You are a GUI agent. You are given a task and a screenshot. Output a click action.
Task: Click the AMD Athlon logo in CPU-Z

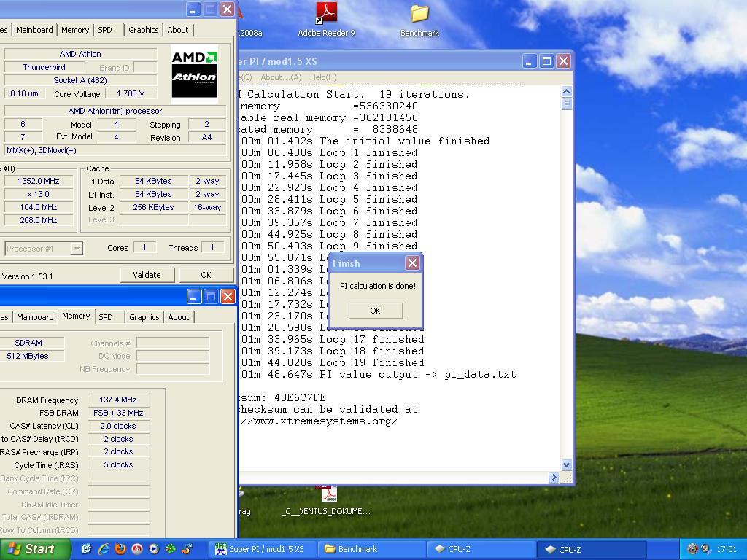(194, 74)
